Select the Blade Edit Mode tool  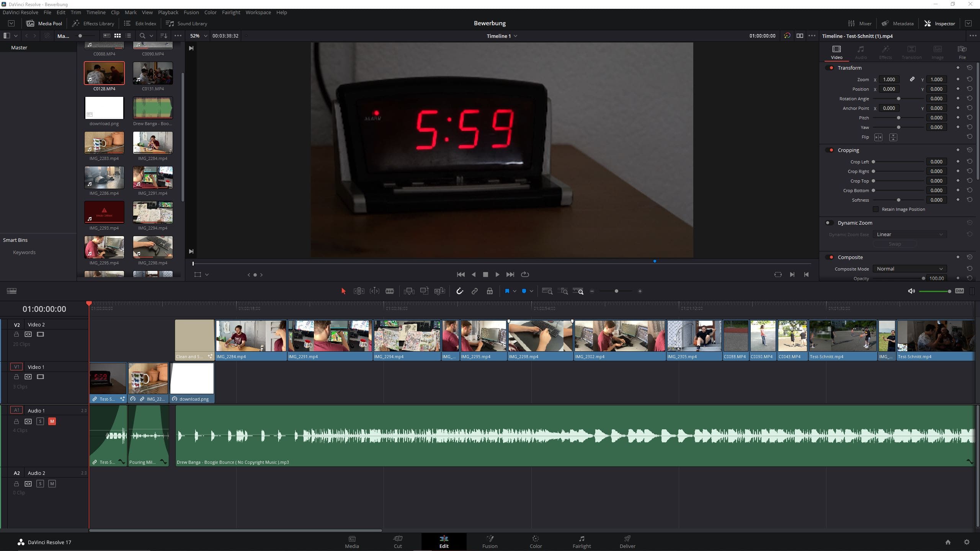tap(390, 291)
